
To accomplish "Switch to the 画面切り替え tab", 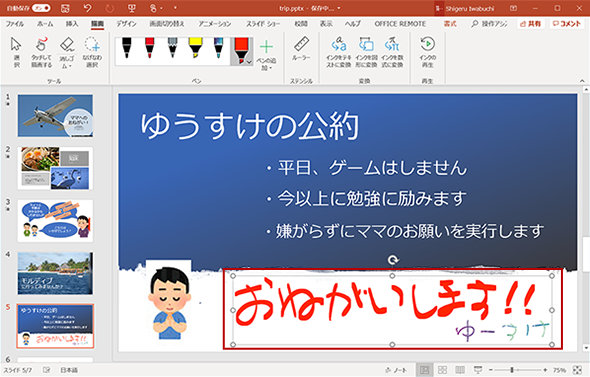I will [x=167, y=24].
